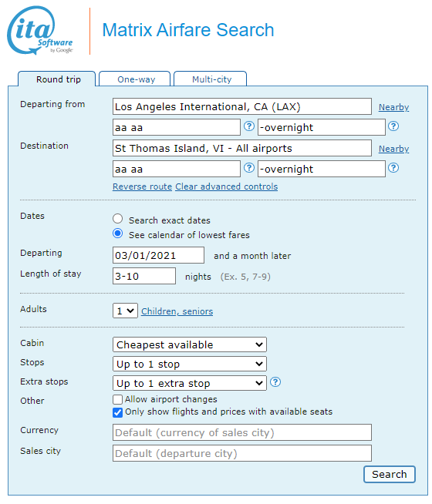Expand the Cabin dropdown
The height and width of the screenshot is (504, 432).
coord(190,345)
